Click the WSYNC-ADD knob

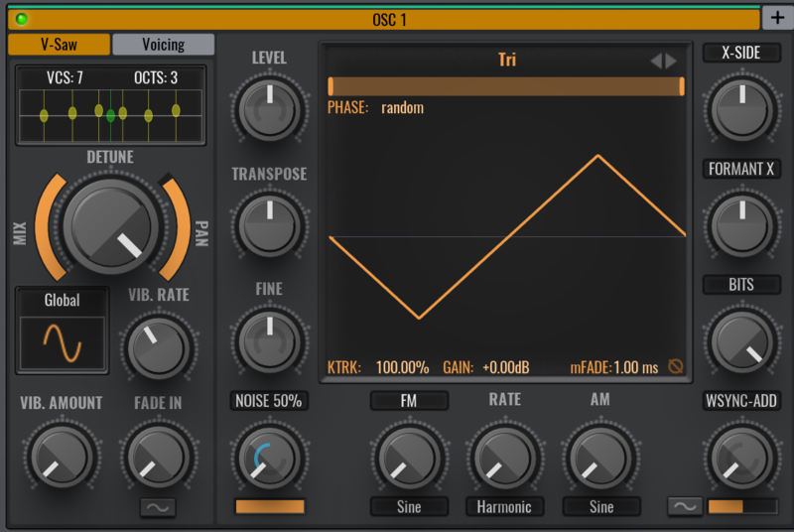pyautogui.click(x=741, y=459)
